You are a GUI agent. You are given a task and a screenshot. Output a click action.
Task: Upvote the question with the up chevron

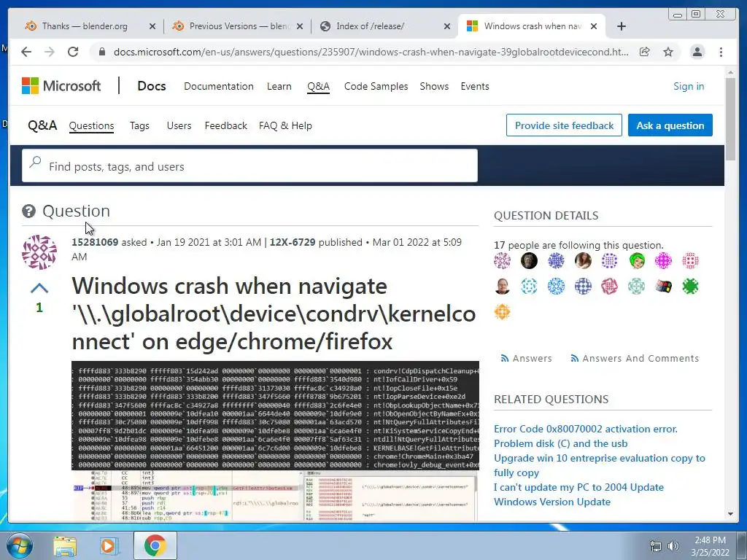(39, 288)
